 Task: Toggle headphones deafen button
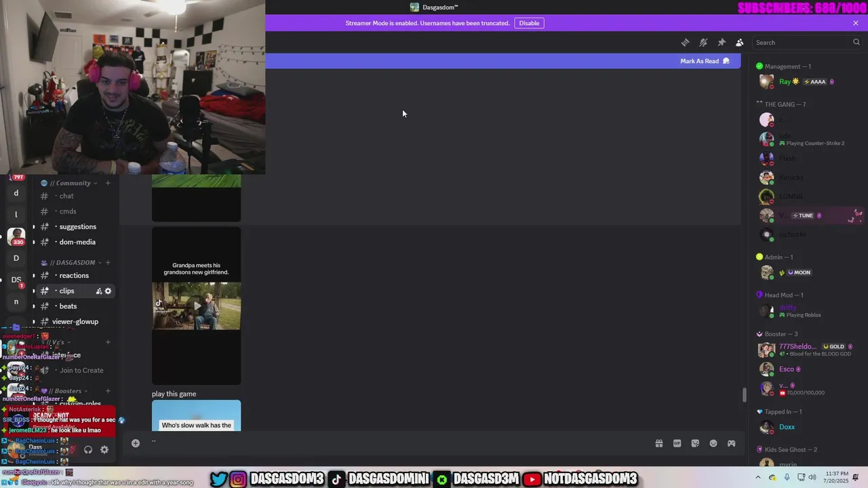88,449
